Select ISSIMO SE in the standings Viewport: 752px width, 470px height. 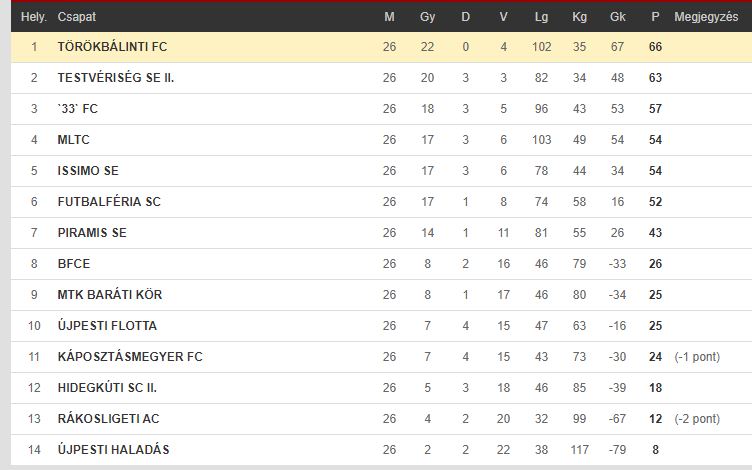coord(88,171)
